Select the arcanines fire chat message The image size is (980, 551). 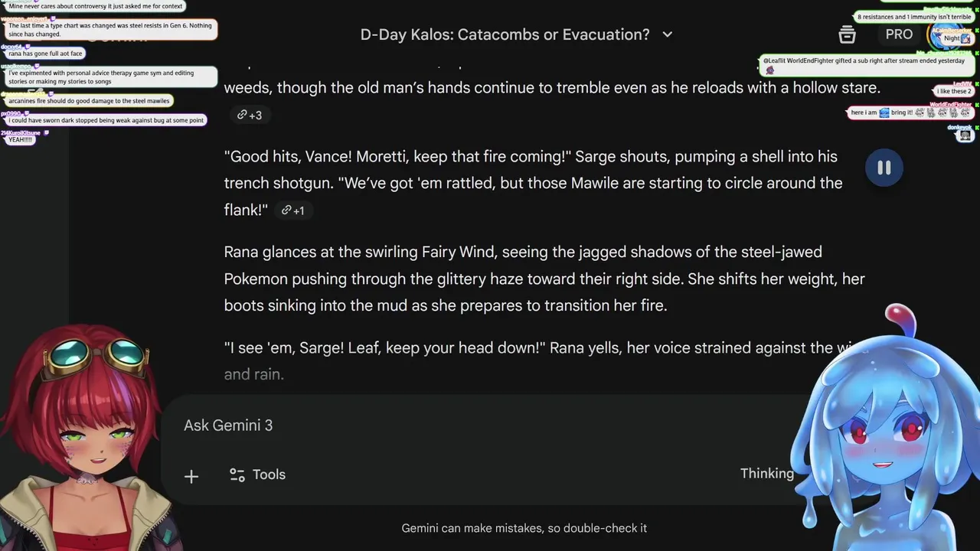click(x=89, y=101)
